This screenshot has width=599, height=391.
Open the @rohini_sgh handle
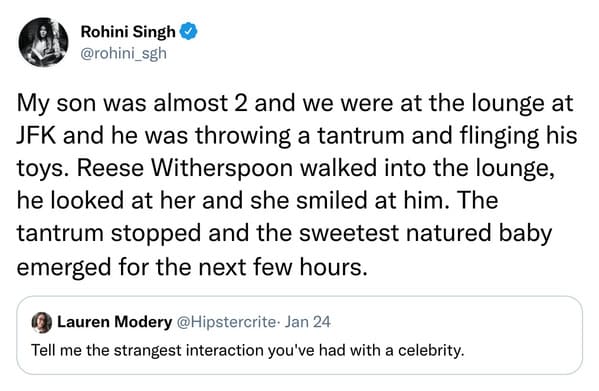[124, 54]
